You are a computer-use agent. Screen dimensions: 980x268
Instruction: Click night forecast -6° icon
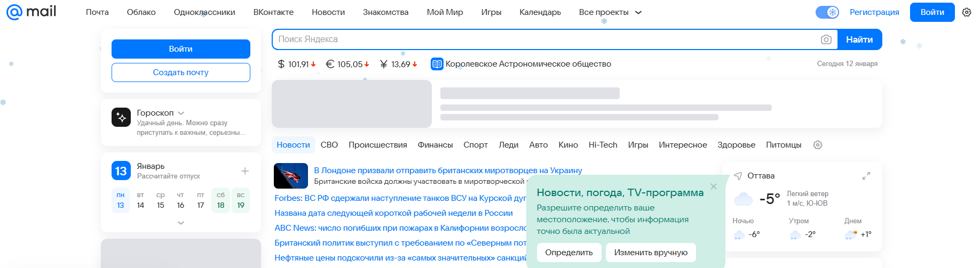point(739,235)
